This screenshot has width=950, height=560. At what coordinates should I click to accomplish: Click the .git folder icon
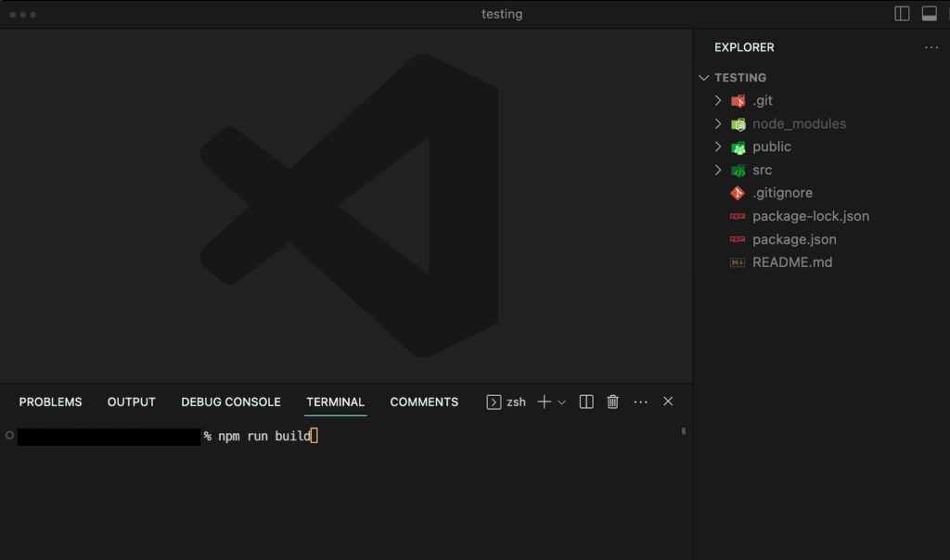[x=738, y=101]
